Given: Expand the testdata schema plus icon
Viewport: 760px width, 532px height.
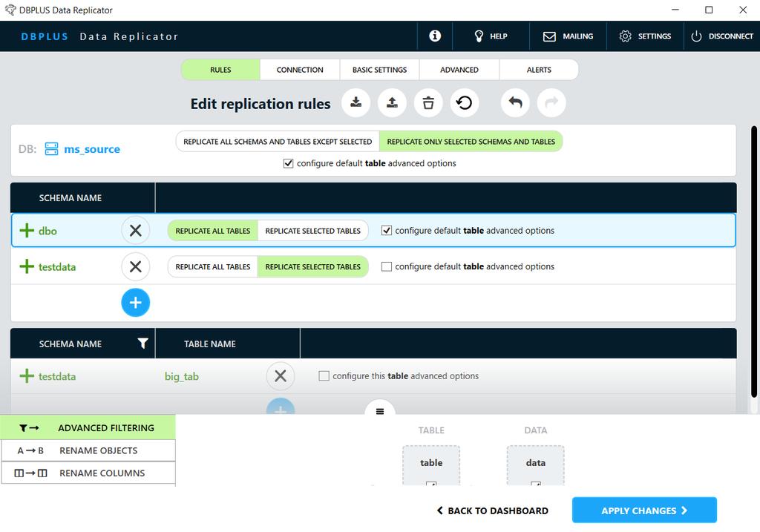Looking at the screenshot, I should pyautogui.click(x=27, y=266).
